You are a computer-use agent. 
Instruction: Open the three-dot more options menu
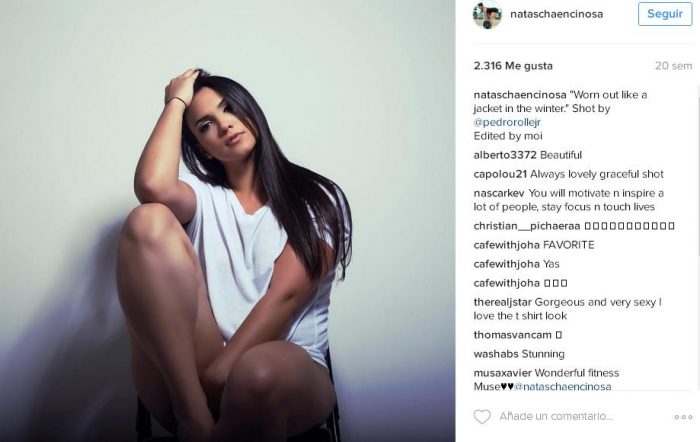point(683,417)
